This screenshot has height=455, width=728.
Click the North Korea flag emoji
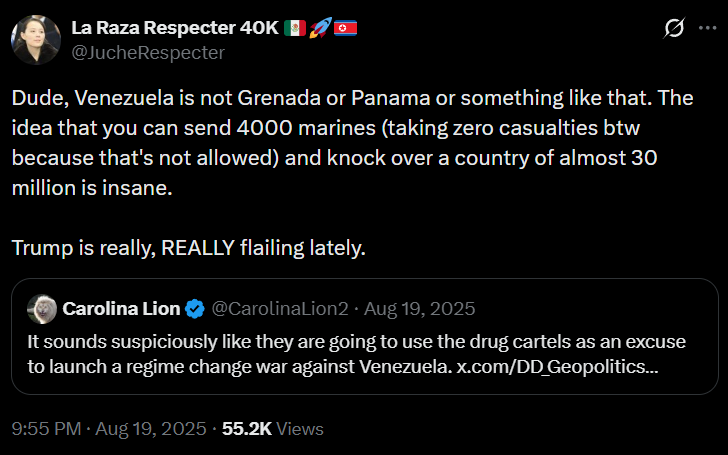point(346,27)
